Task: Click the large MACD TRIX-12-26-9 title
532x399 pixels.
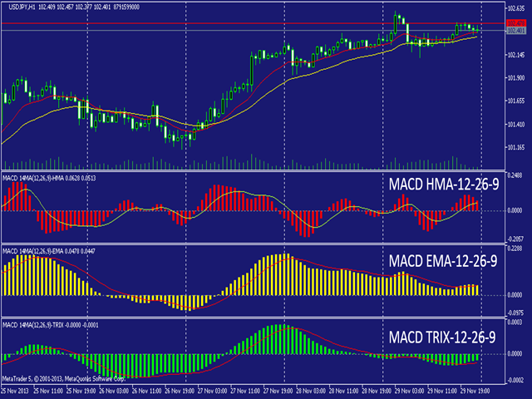Action: (x=442, y=337)
